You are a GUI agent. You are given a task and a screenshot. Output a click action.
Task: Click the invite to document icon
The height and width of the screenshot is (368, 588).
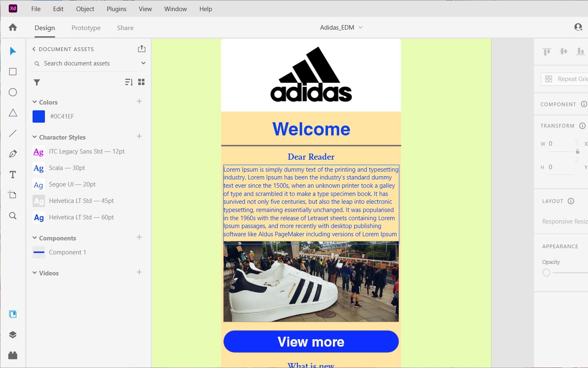pos(579,27)
